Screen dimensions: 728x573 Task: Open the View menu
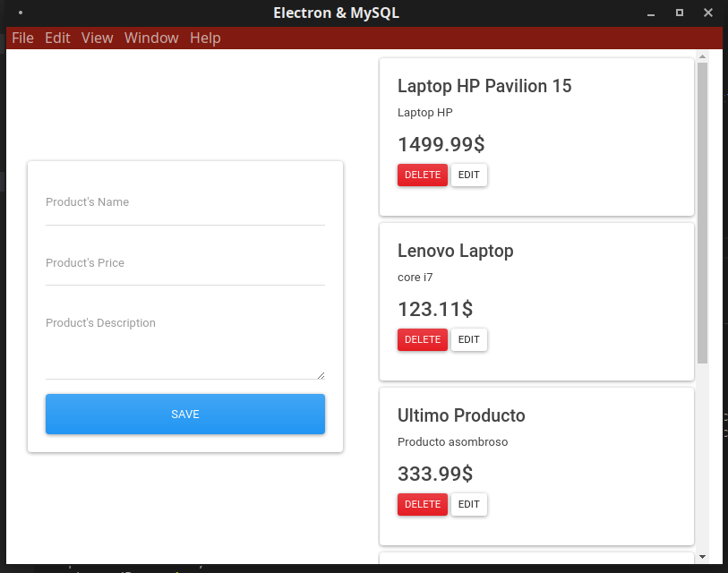[x=97, y=38]
